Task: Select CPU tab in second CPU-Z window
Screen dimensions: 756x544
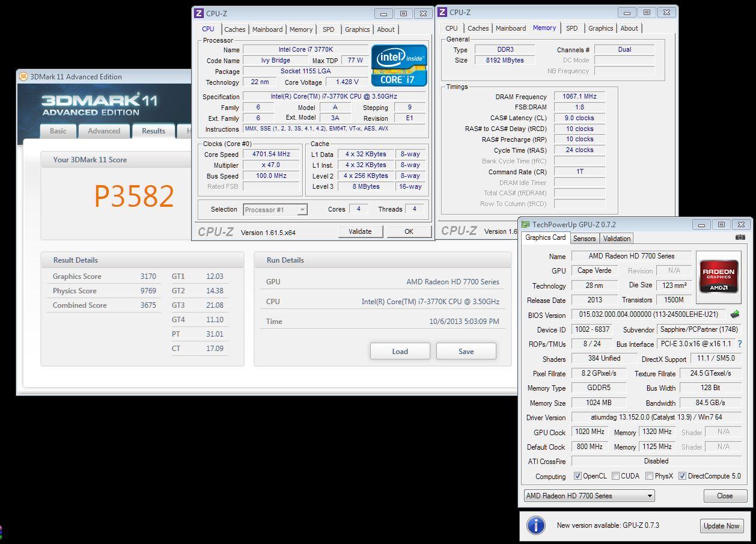Action: click(x=451, y=28)
